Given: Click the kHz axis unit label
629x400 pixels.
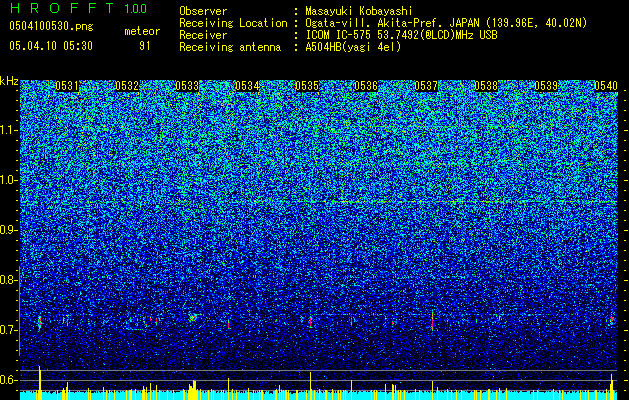Looking at the screenshot, I should tap(9, 81).
